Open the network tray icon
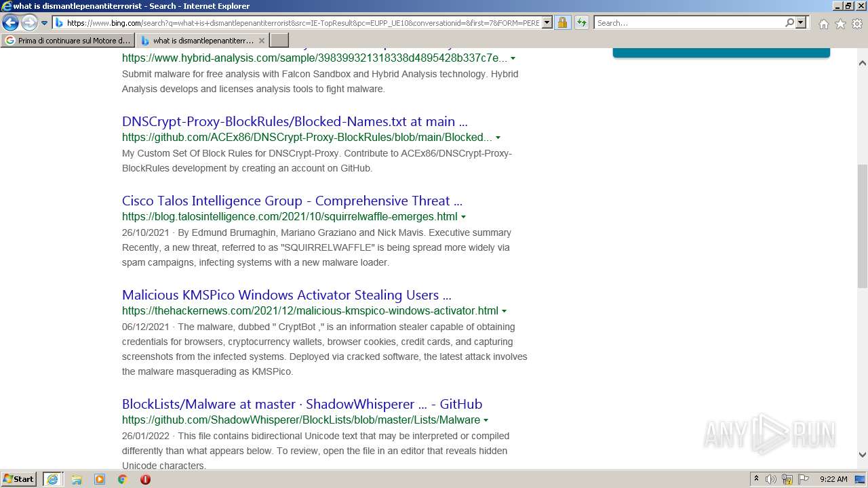Viewport: 868px width, 488px height. [787, 479]
